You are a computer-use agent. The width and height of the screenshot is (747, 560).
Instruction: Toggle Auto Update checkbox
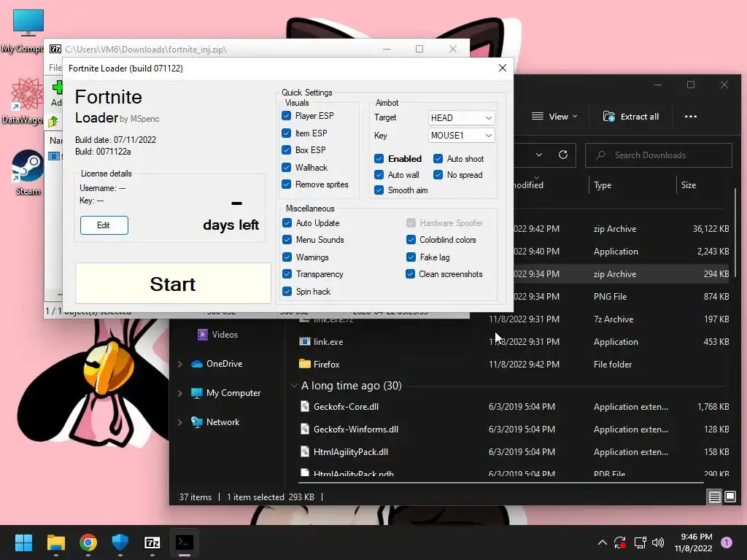(x=287, y=223)
